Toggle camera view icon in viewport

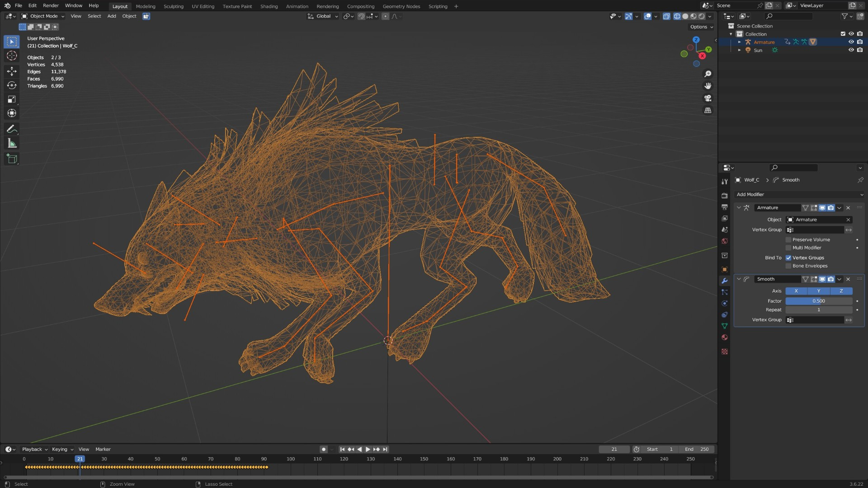coord(708,98)
